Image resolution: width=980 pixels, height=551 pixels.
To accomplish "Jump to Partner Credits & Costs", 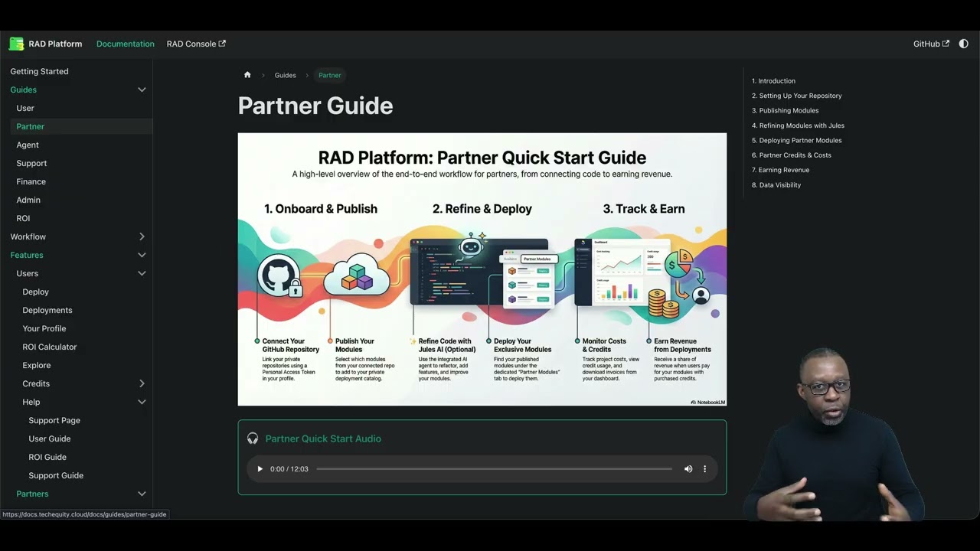I will (791, 155).
